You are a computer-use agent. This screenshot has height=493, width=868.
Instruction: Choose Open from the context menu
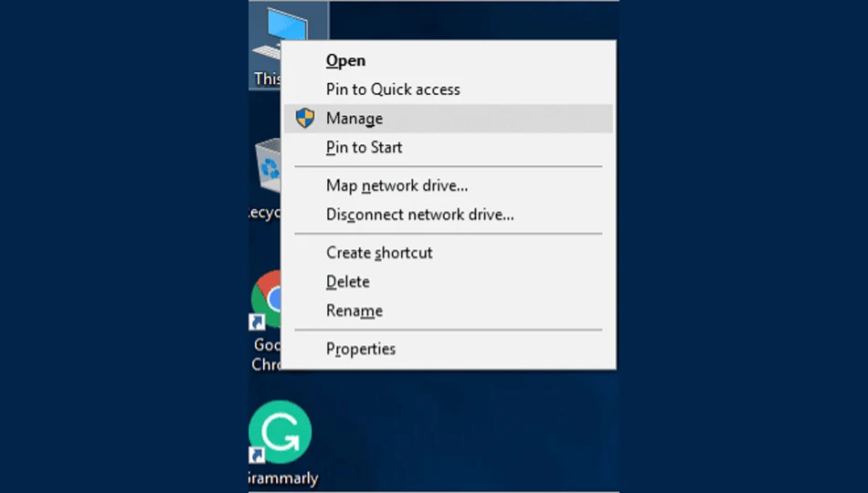(x=448, y=60)
